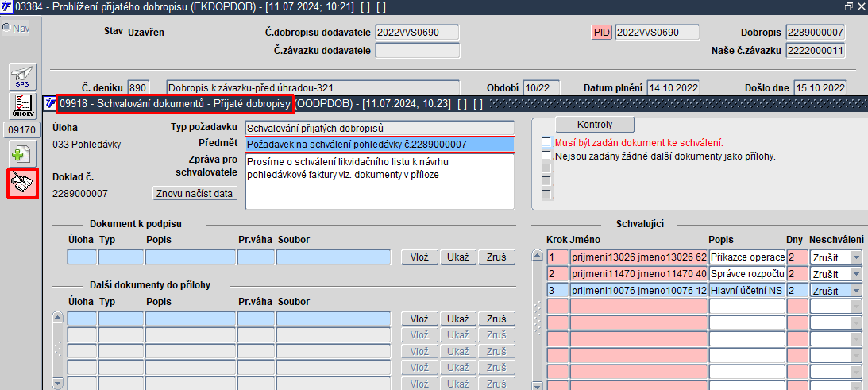Click the Typ požadavku field

[380, 129]
